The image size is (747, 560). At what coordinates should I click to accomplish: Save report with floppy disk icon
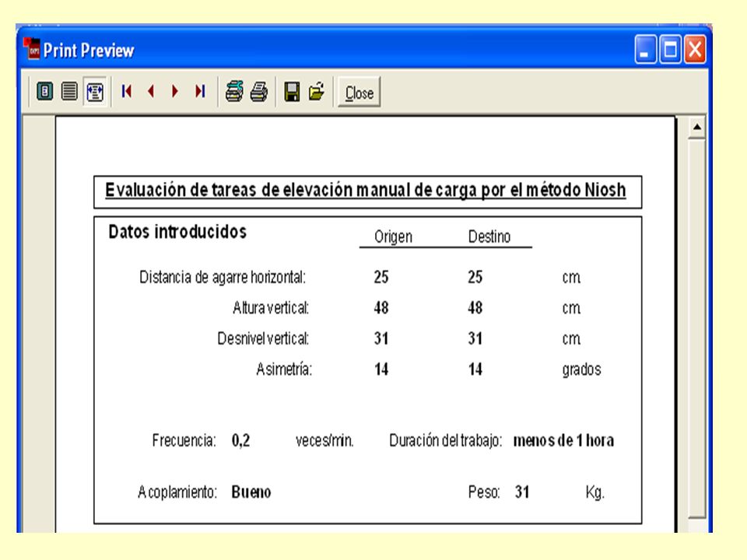(292, 92)
